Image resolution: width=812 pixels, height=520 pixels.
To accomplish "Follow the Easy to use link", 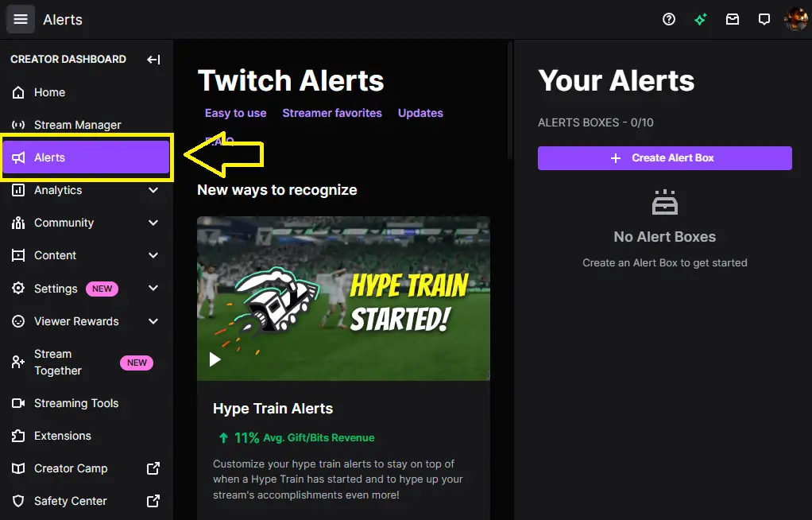I will (236, 113).
